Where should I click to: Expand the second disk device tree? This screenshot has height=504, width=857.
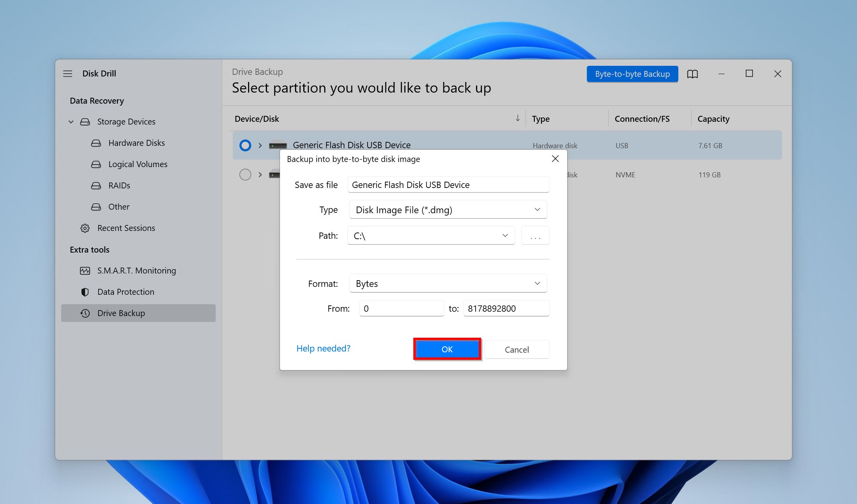click(x=260, y=174)
